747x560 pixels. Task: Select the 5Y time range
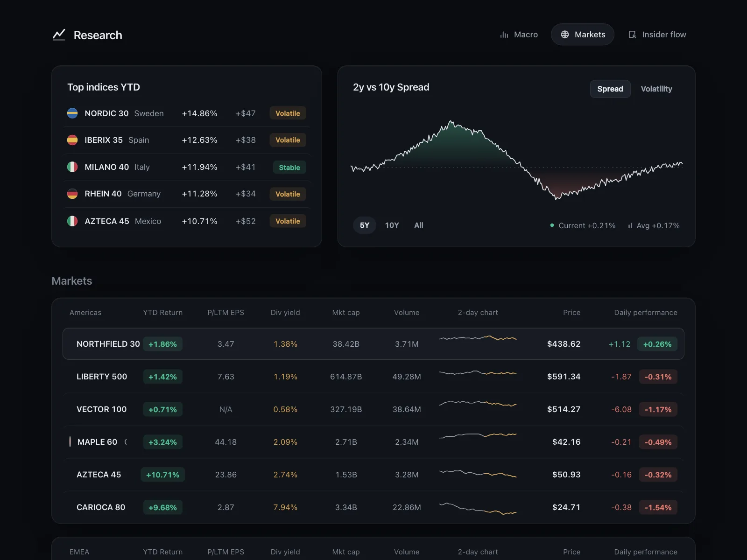[365, 225]
